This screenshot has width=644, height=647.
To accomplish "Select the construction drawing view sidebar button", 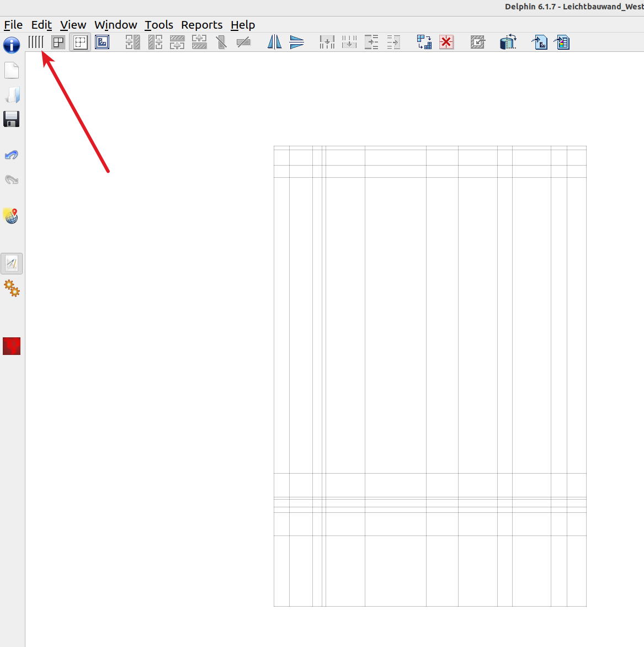I will pyautogui.click(x=12, y=264).
